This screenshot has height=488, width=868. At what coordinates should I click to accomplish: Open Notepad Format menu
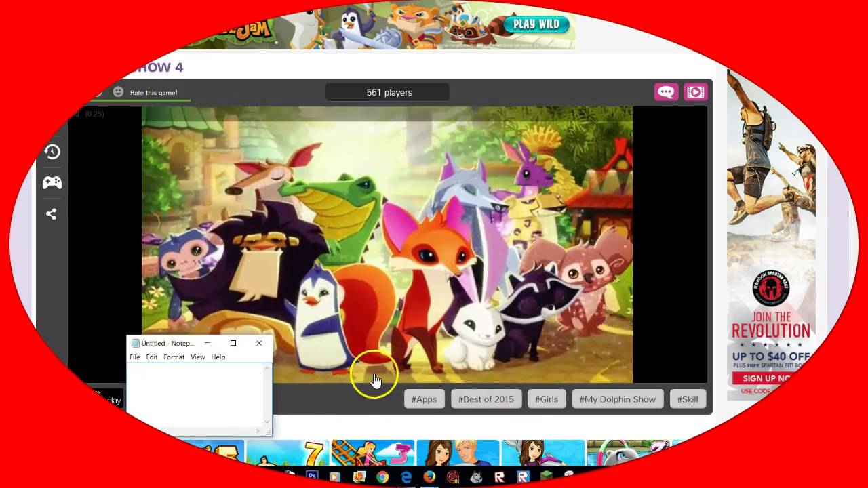click(x=174, y=357)
